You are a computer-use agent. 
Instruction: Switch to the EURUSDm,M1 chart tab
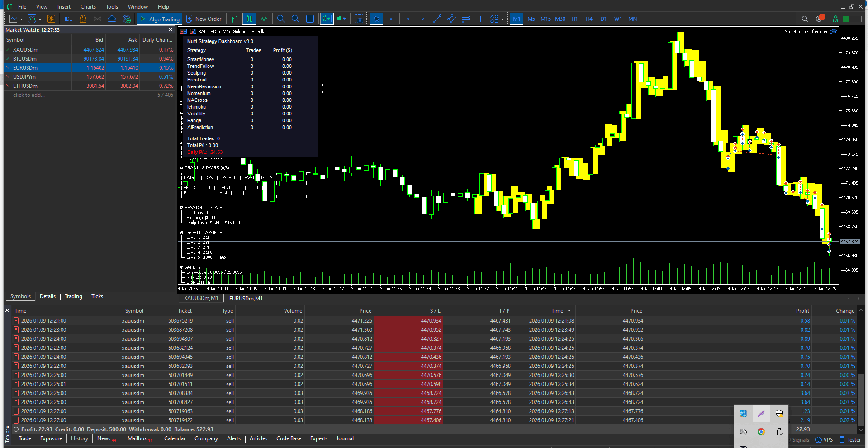(246, 299)
